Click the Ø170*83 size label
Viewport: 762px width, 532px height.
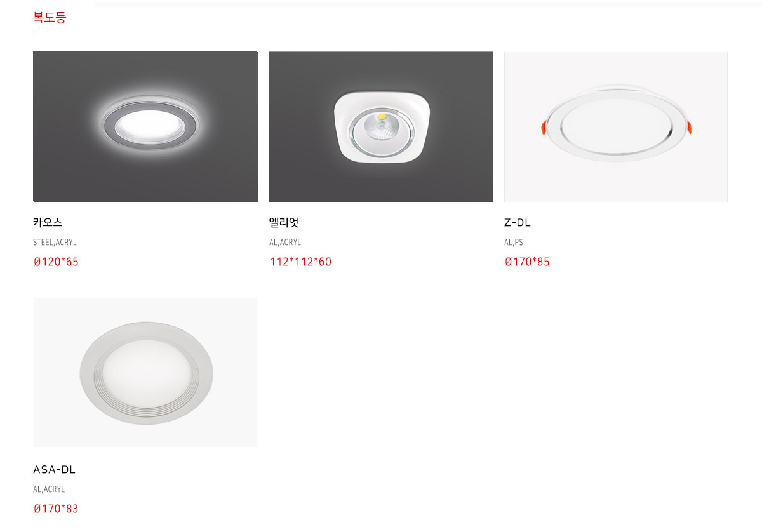56,509
